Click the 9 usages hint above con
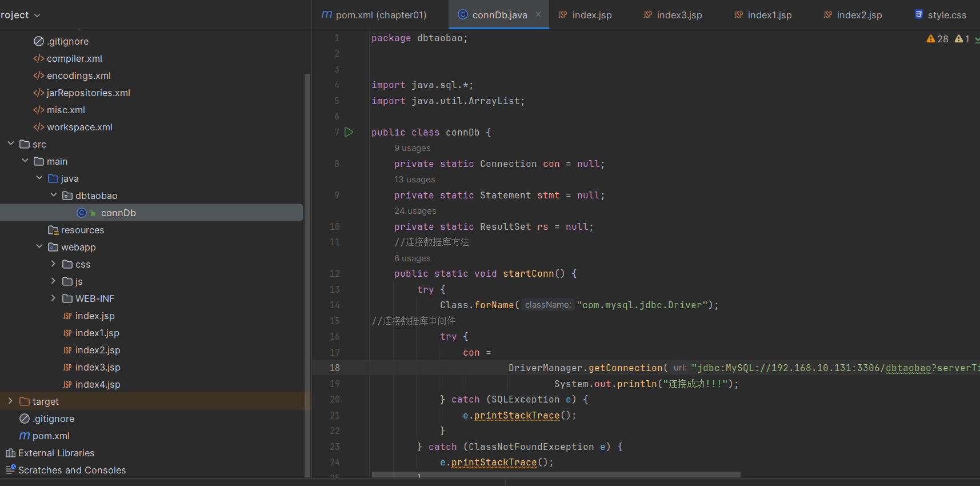Screen dimensions: 980x486 pos(412,148)
